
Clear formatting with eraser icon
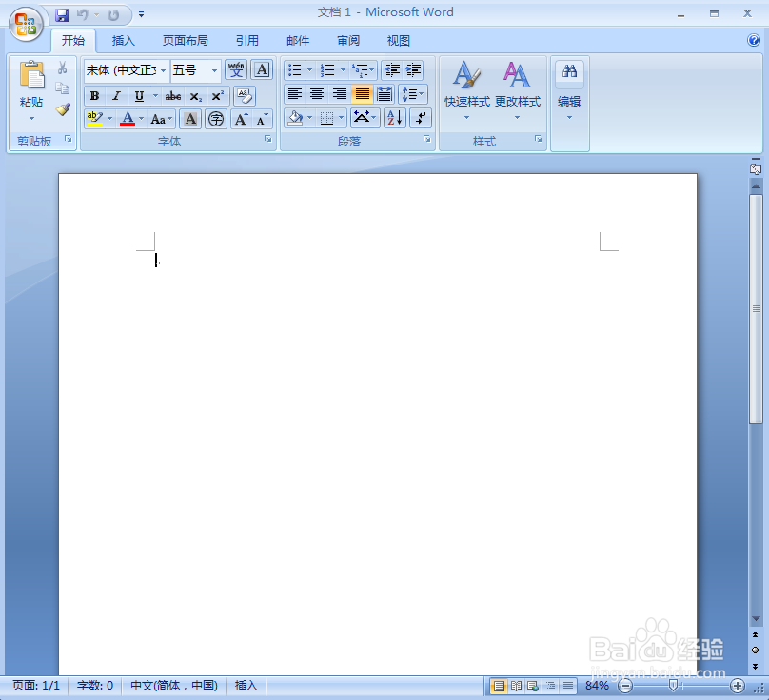pyautogui.click(x=245, y=96)
